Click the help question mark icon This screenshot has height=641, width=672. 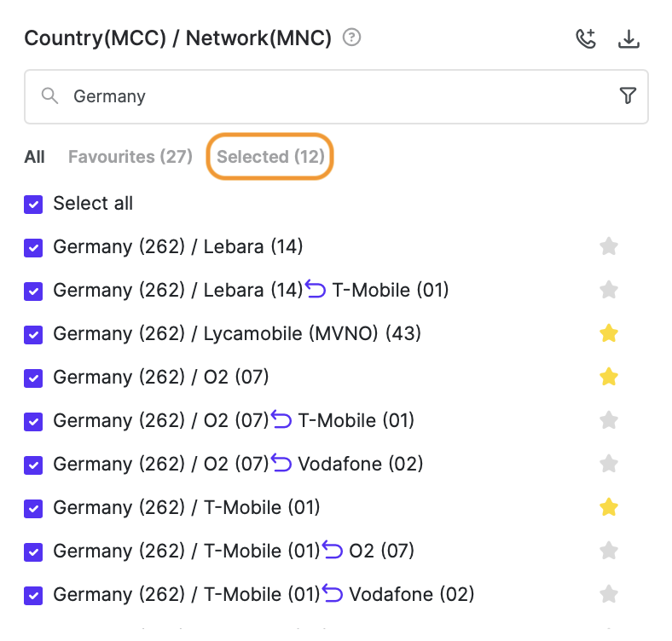[x=351, y=38]
